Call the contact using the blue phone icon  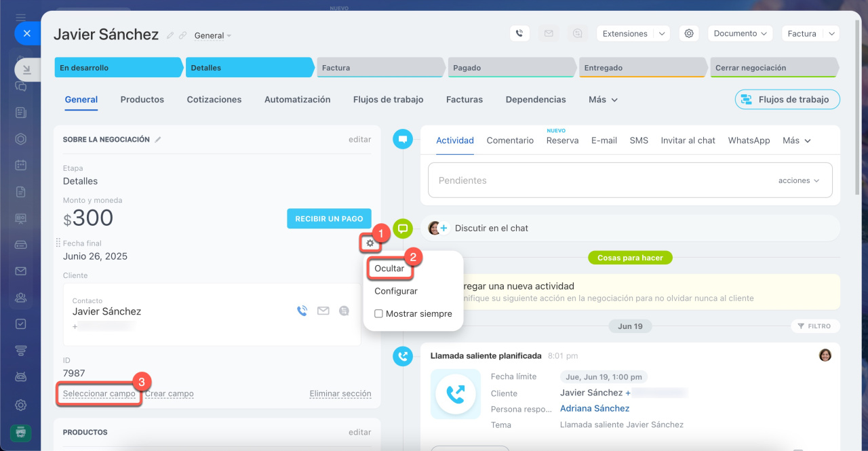point(302,311)
